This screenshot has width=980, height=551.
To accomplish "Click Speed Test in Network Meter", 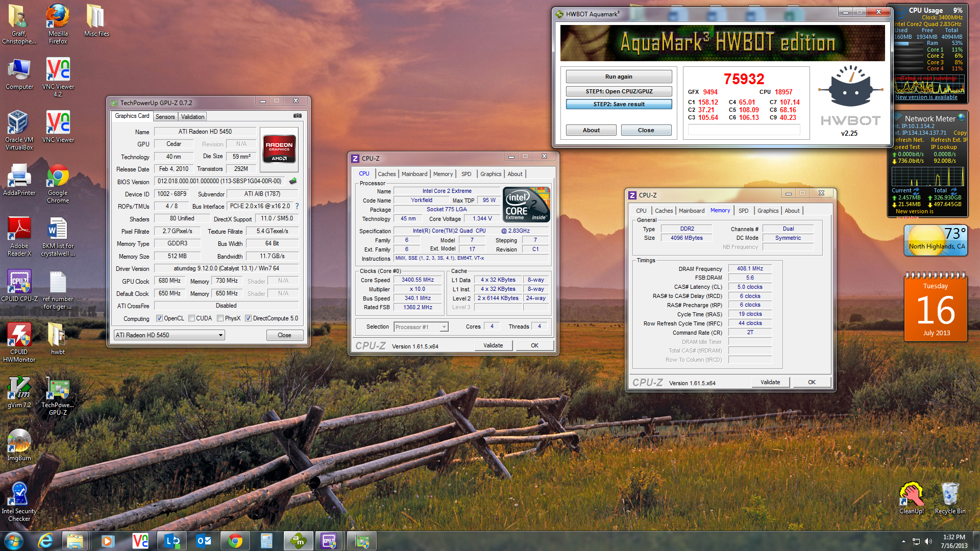I will tap(906, 147).
